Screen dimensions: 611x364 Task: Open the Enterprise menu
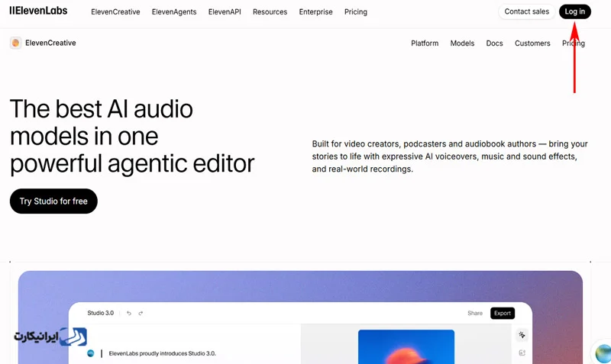315,12
